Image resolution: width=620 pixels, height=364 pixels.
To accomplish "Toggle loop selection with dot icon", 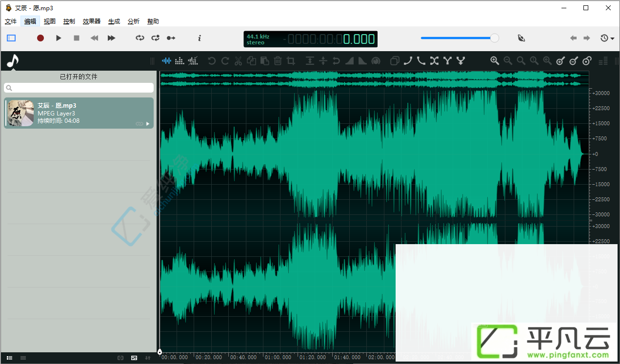I will tap(156, 38).
